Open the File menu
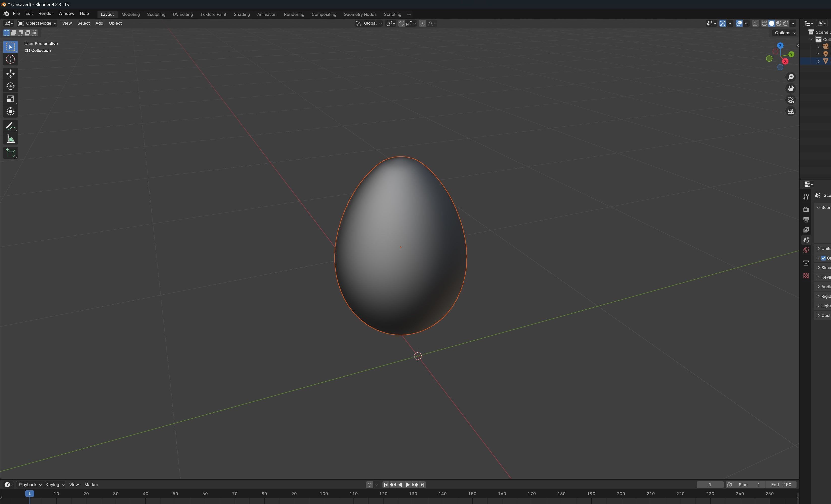The image size is (831, 504). click(x=16, y=14)
